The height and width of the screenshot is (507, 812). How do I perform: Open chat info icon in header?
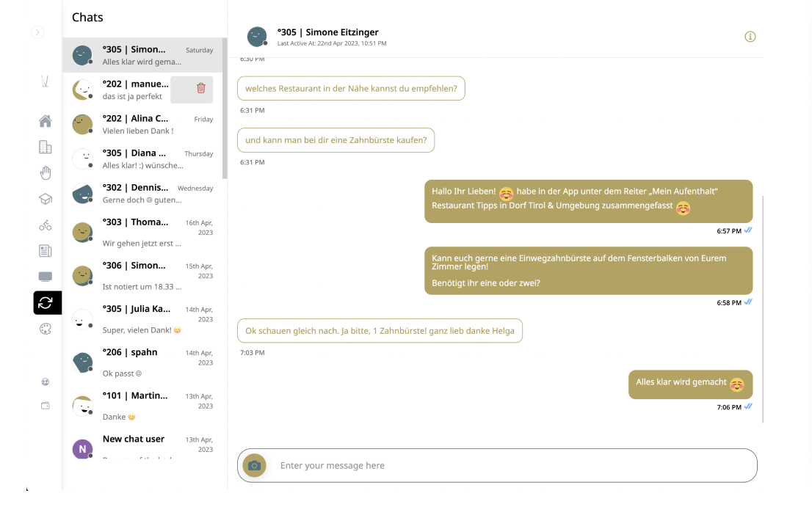[x=750, y=37]
